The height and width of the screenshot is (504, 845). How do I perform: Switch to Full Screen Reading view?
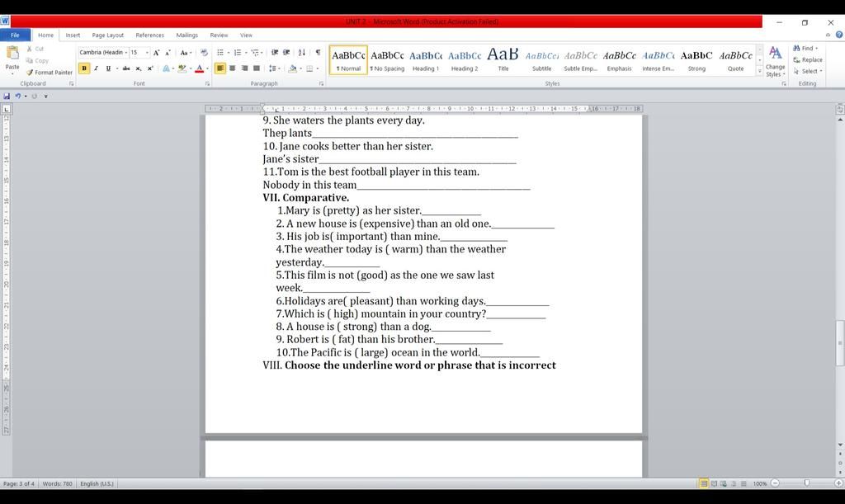tap(714, 483)
